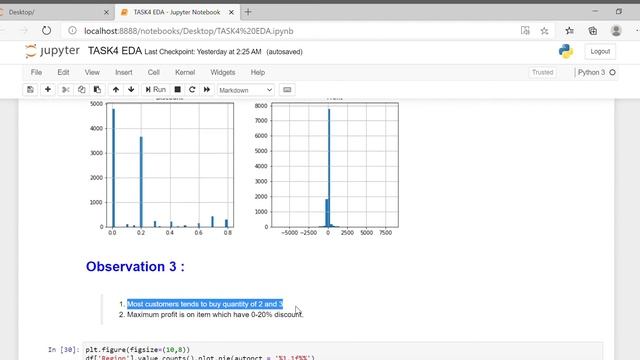Open the View menu
The height and width of the screenshot is (360, 640).
point(92,72)
